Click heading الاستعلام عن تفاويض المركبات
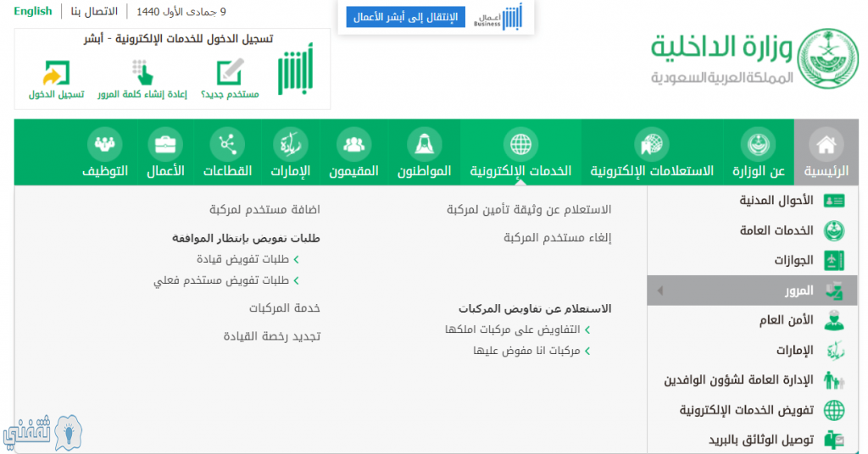The width and height of the screenshot is (868, 454). (x=535, y=308)
